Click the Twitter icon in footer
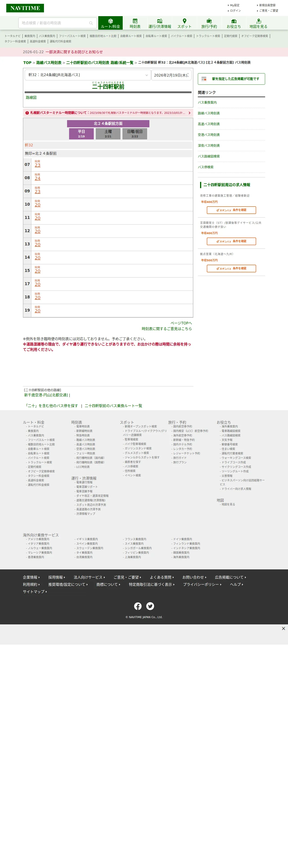The image size is (288, 868). coord(150,606)
